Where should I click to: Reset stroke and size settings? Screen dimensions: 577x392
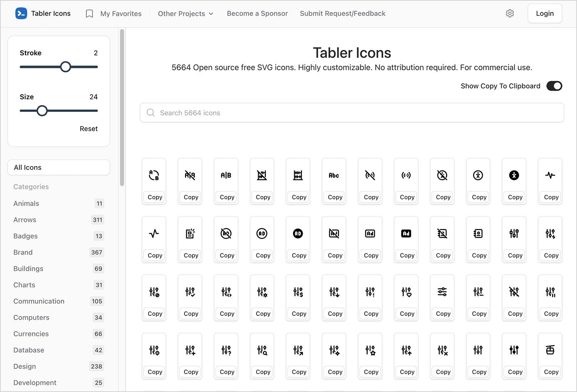(x=88, y=129)
